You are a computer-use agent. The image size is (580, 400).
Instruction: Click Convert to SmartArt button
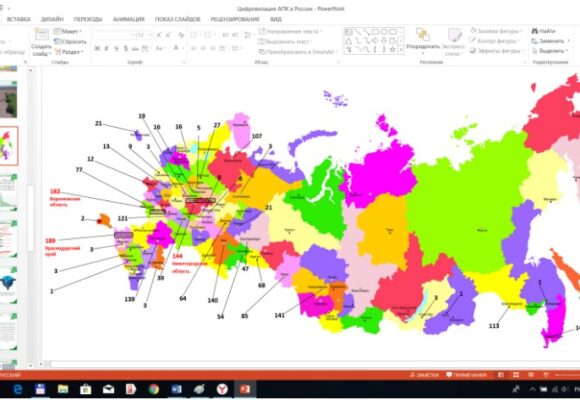point(298,52)
